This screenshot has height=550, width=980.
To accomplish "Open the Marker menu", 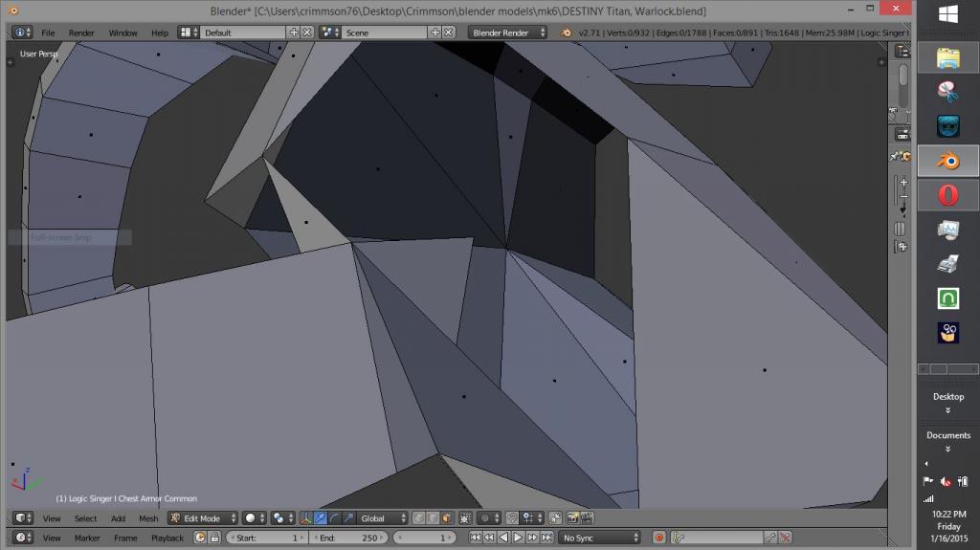I will click(87, 539).
